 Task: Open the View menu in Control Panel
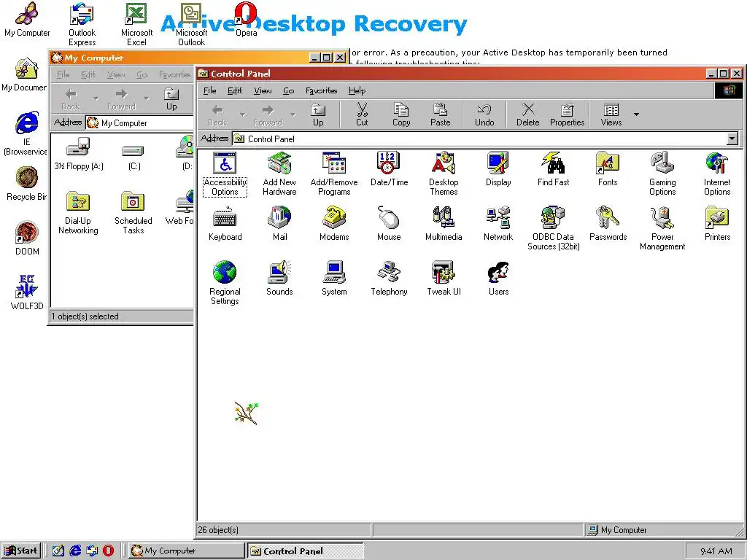[263, 90]
